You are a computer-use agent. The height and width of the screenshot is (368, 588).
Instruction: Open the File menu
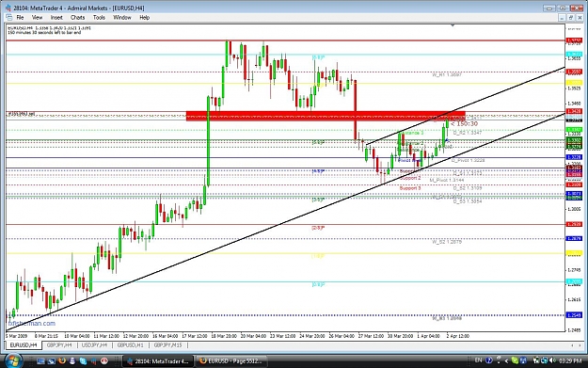pyautogui.click(x=20, y=17)
